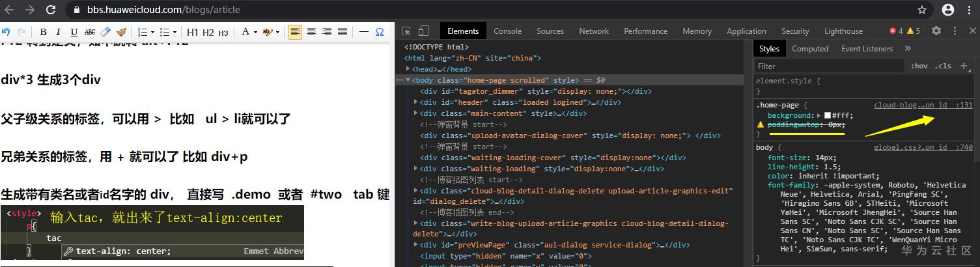The image size is (980, 267).
Task: Click the redo icon in the editor toolbar
Action: [x=21, y=32]
